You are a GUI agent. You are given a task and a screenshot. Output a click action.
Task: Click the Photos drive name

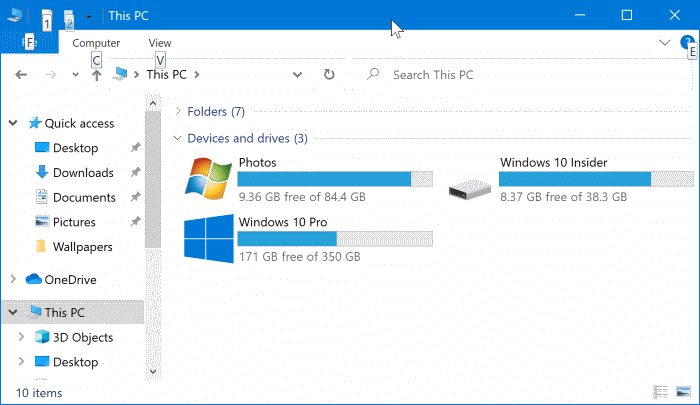[x=258, y=163]
